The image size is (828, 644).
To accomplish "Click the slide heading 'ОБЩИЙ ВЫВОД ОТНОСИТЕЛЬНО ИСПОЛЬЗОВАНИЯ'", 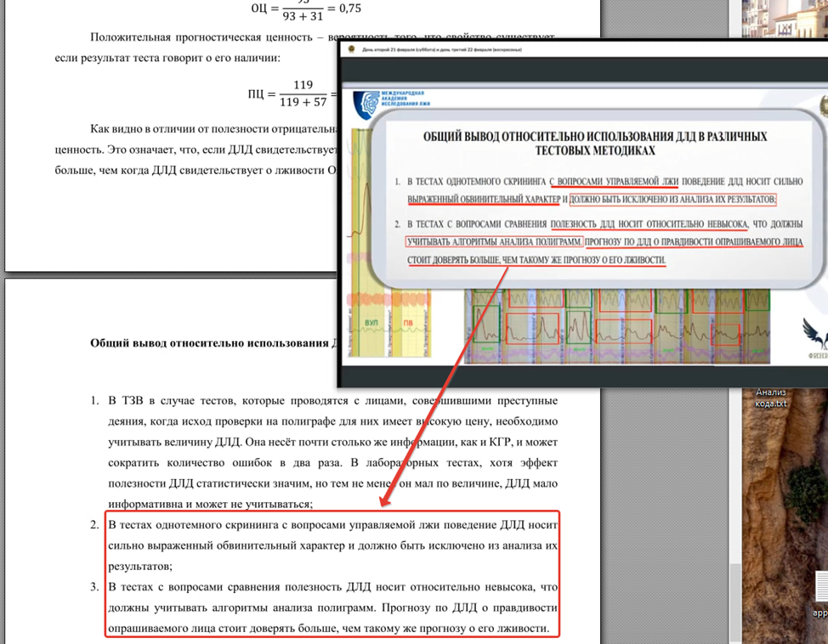I will coord(594,143).
